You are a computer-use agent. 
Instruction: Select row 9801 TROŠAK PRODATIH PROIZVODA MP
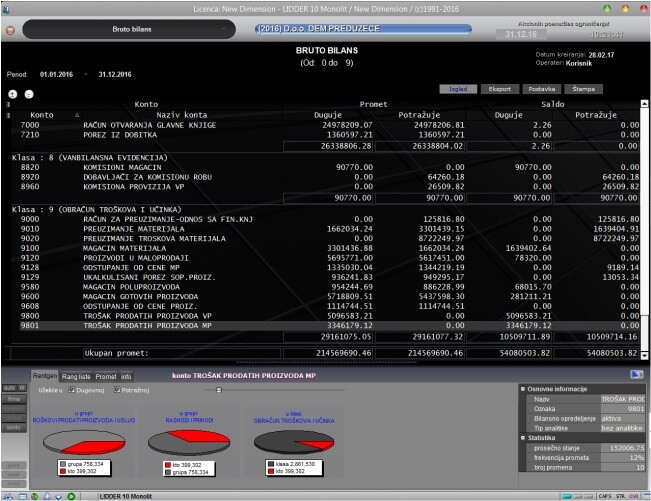tap(329, 326)
